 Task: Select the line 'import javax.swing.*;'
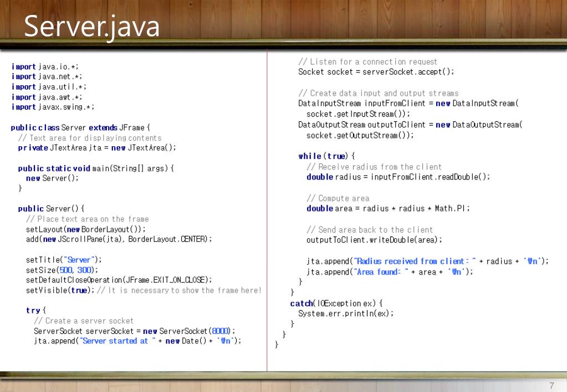click(53, 107)
